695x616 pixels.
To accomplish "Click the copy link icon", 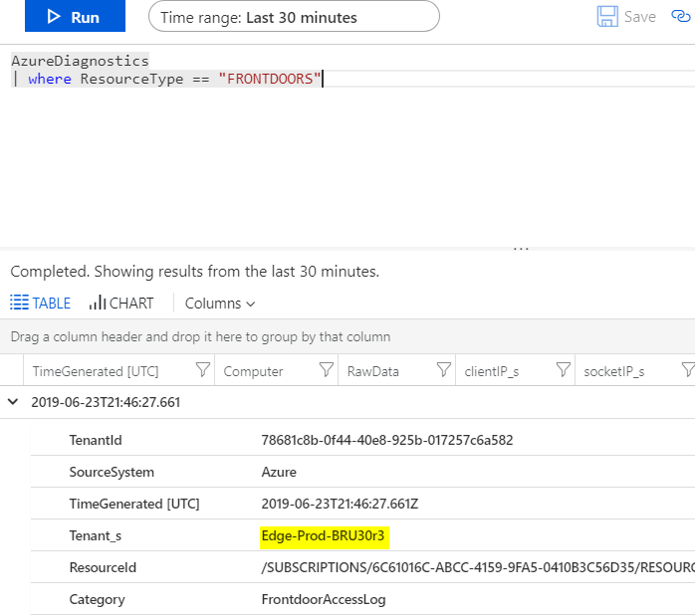I will point(681,17).
